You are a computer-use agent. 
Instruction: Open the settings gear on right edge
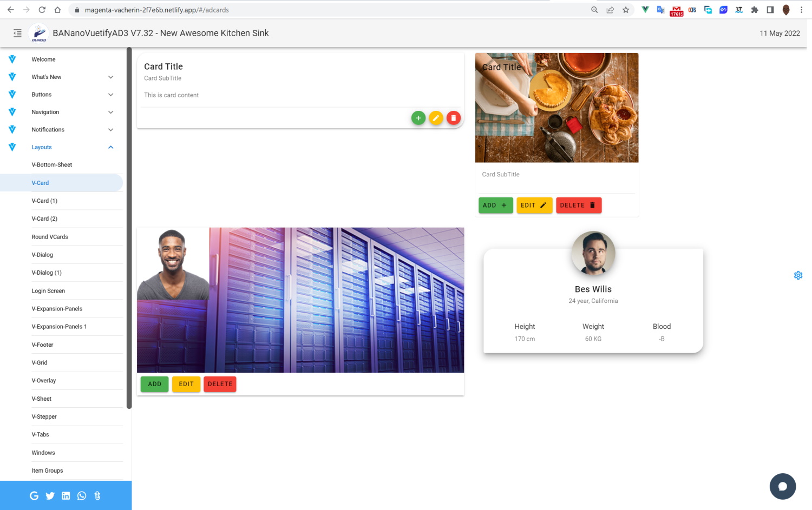[798, 275]
